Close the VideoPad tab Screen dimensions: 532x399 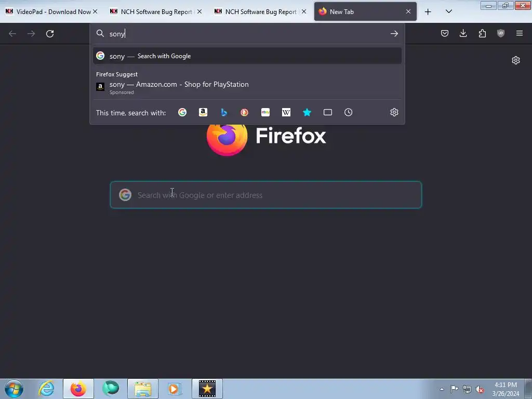coord(95,11)
